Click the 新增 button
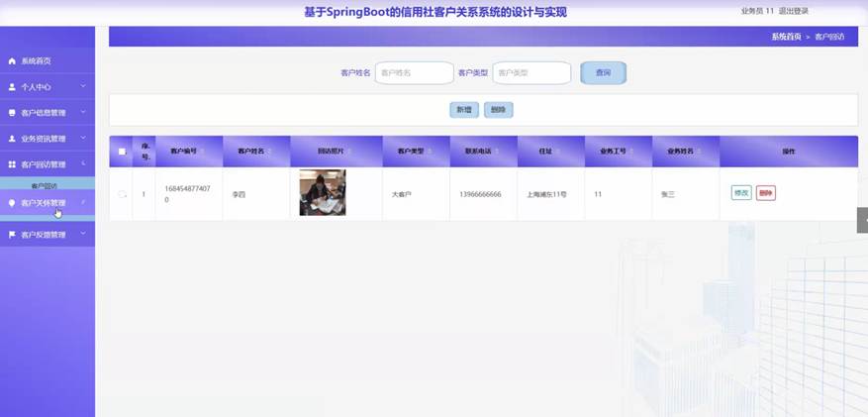The height and width of the screenshot is (417, 868). click(464, 110)
